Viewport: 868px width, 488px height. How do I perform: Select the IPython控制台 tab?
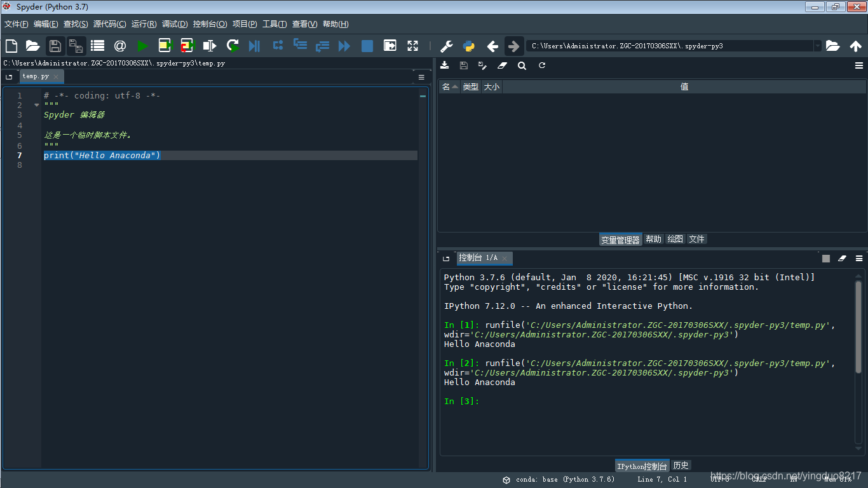click(x=642, y=466)
